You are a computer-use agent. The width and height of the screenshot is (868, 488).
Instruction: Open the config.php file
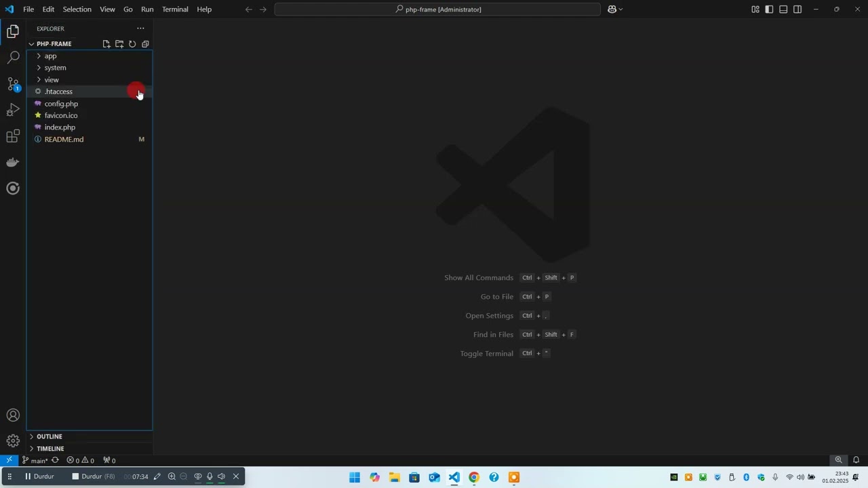[90, 104]
